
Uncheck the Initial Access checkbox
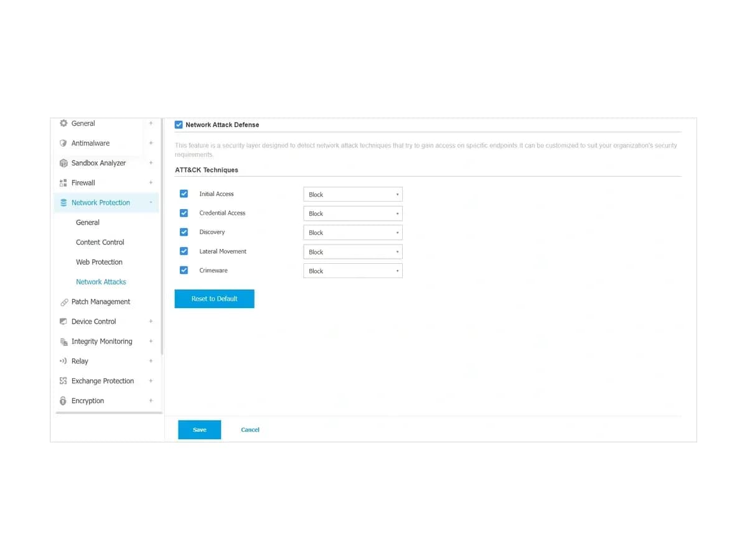184,194
